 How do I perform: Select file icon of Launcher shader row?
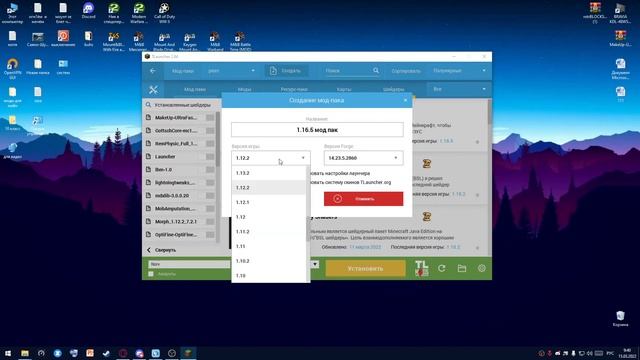pyautogui.click(x=149, y=156)
